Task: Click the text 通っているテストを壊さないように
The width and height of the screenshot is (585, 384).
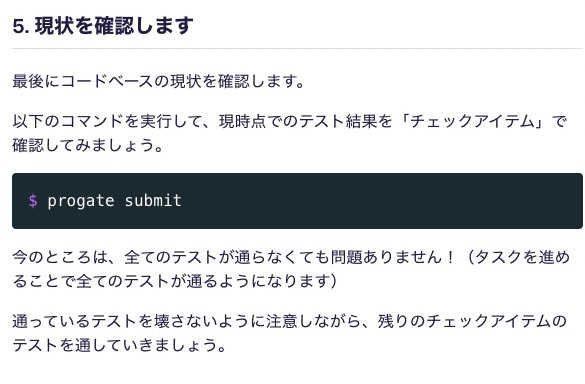Action: click(139, 321)
